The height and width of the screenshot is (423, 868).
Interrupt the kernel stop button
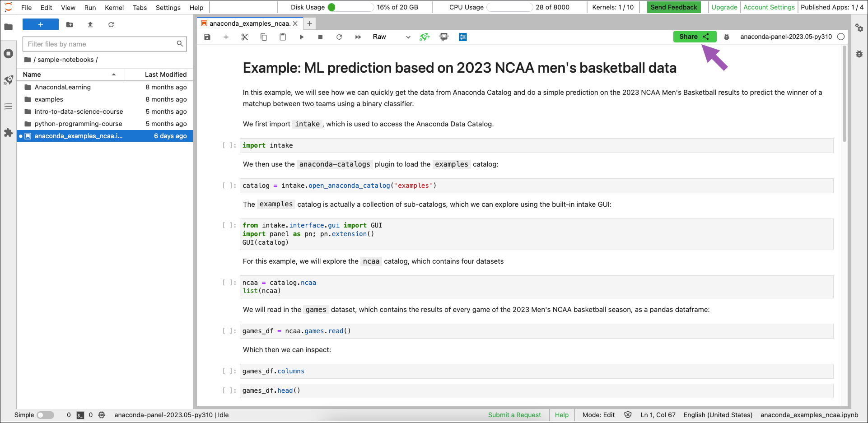coord(320,37)
